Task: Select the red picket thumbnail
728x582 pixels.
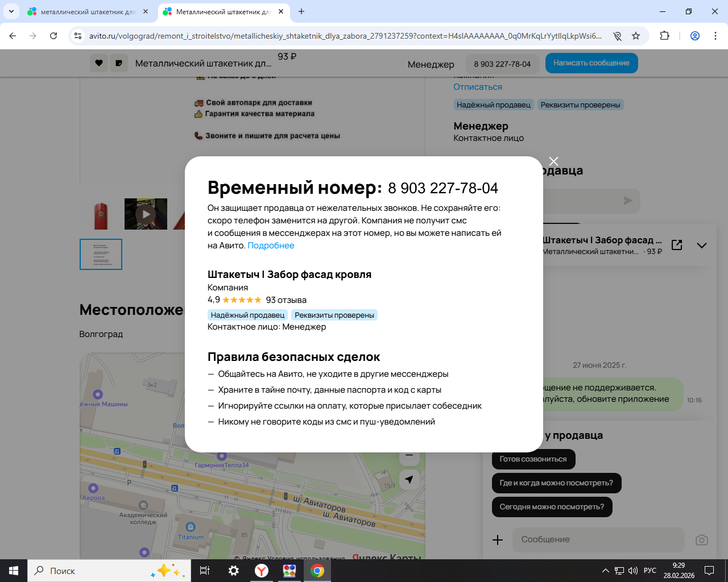Action: pyautogui.click(x=101, y=214)
